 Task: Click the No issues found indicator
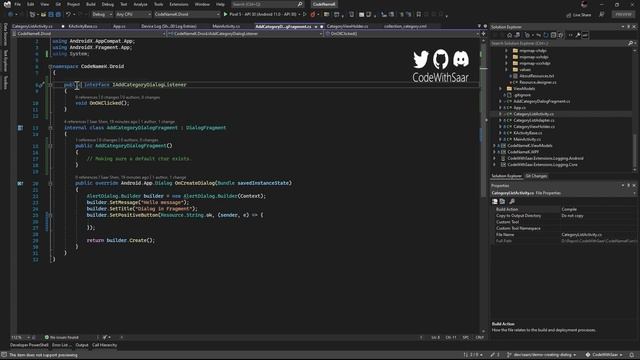(x=62, y=337)
